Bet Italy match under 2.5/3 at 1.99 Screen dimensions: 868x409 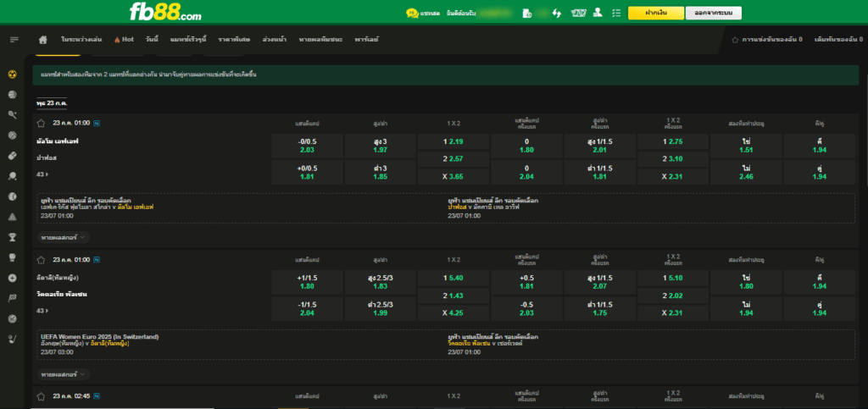click(381, 309)
